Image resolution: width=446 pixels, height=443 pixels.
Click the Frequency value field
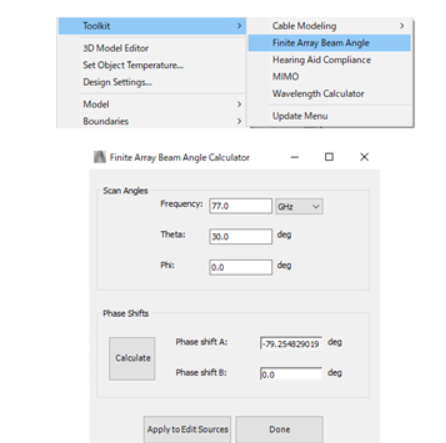(241, 206)
